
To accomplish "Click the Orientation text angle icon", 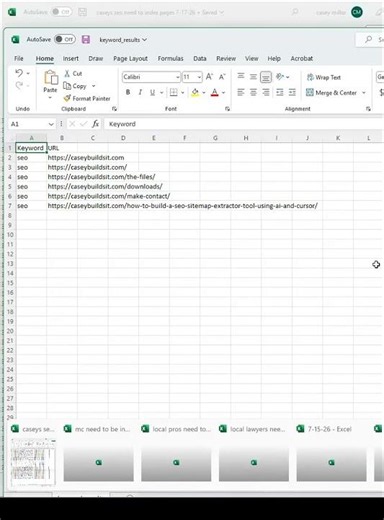I will pyautogui.click(x=280, y=77).
